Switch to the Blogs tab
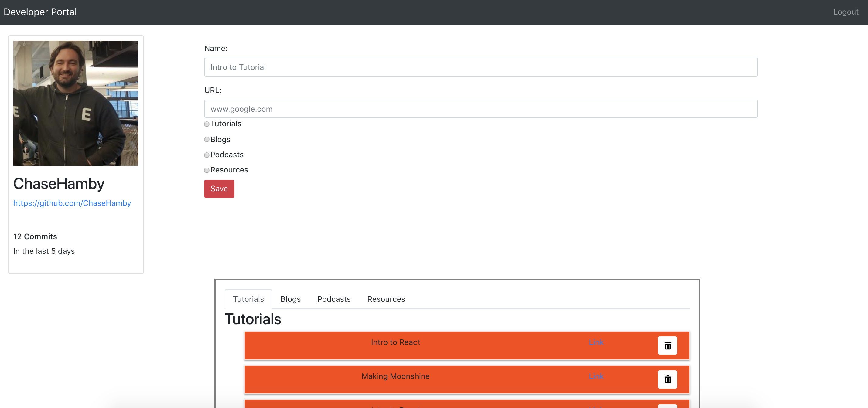 coord(290,299)
